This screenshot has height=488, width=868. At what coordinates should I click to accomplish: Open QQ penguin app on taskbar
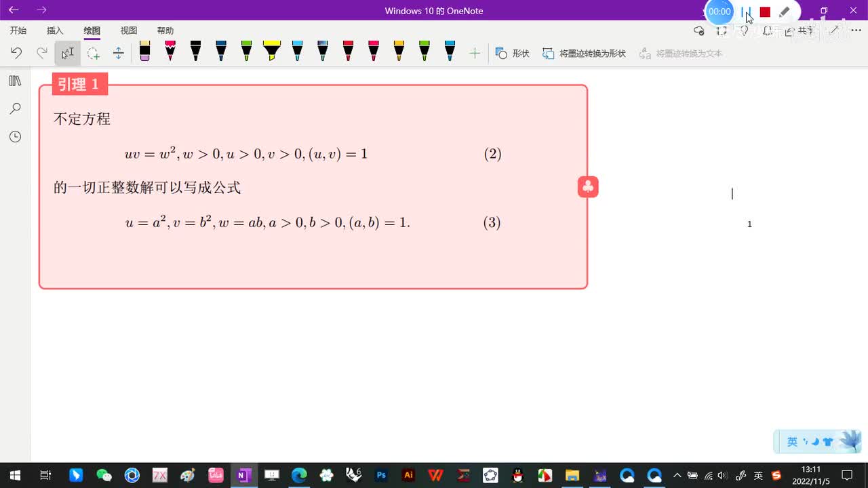[517, 475]
